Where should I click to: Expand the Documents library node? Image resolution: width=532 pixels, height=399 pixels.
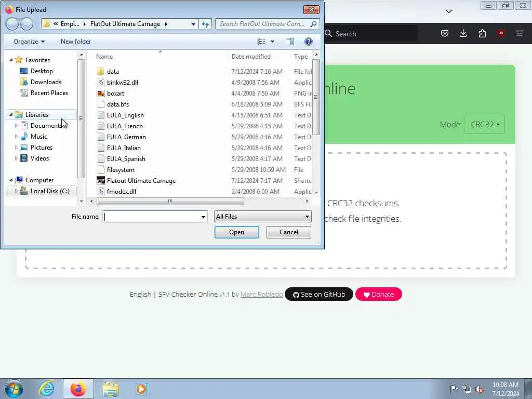pyautogui.click(x=16, y=126)
